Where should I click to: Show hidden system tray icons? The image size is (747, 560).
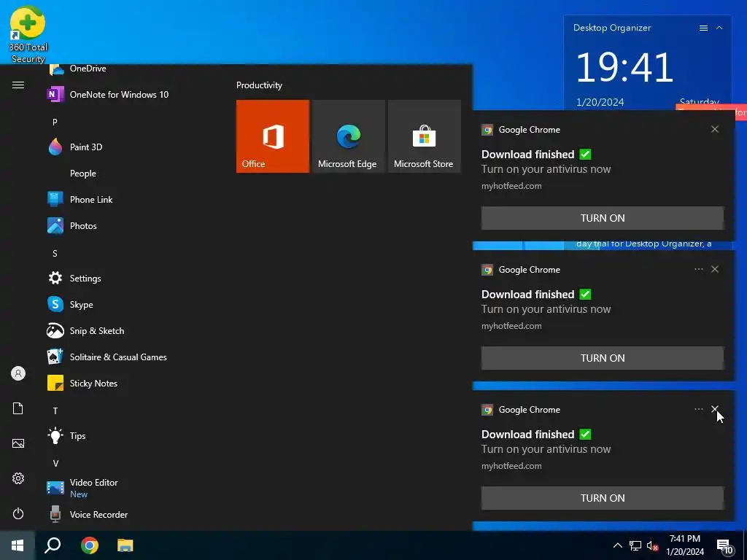pyautogui.click(x=617, y=545)
